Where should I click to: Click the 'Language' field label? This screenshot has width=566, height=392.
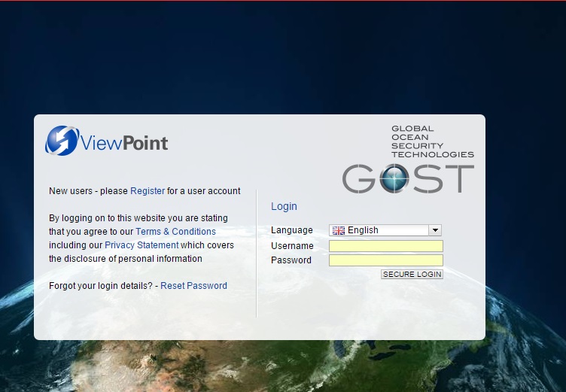click(292, 230)
